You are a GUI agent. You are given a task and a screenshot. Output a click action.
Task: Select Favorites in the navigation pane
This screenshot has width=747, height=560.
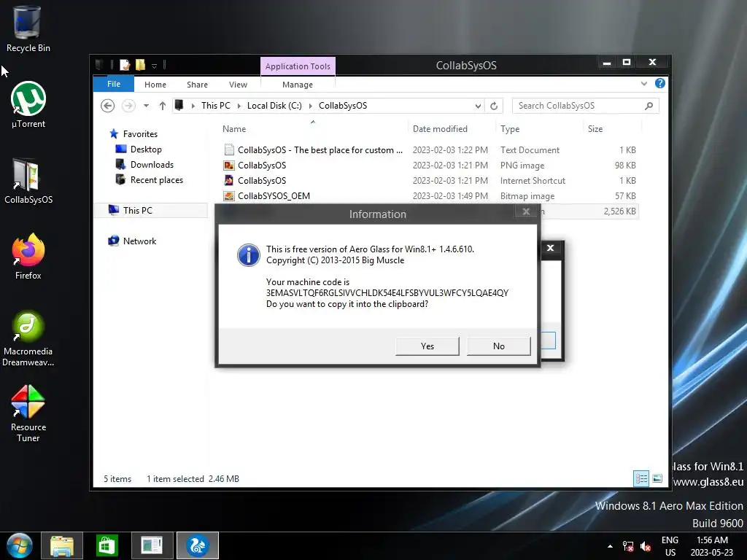pyautogui.click(x=140, y=134)
